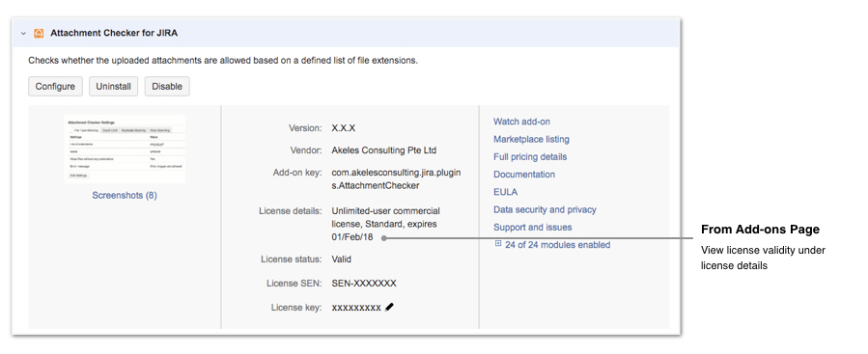Viewport: 868px width, 354px height.
Task: Click the license key xxxxxxxxx value
Action: [x=356, y=308]
